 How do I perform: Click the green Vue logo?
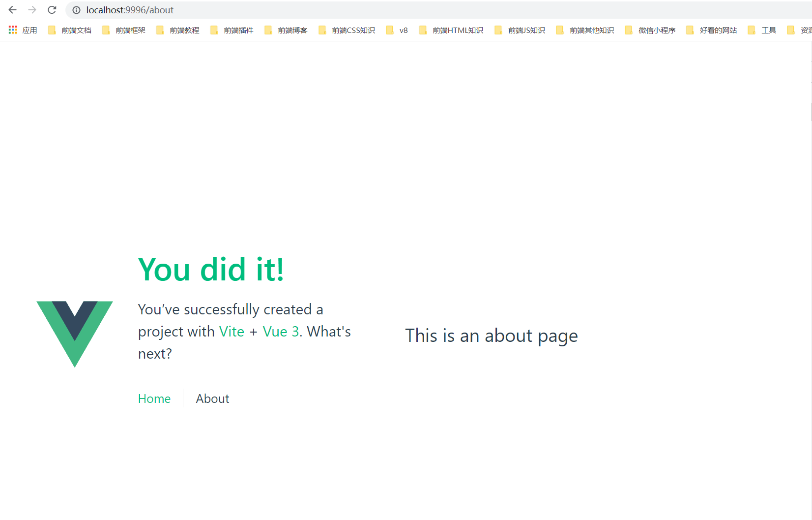[75, 334]
